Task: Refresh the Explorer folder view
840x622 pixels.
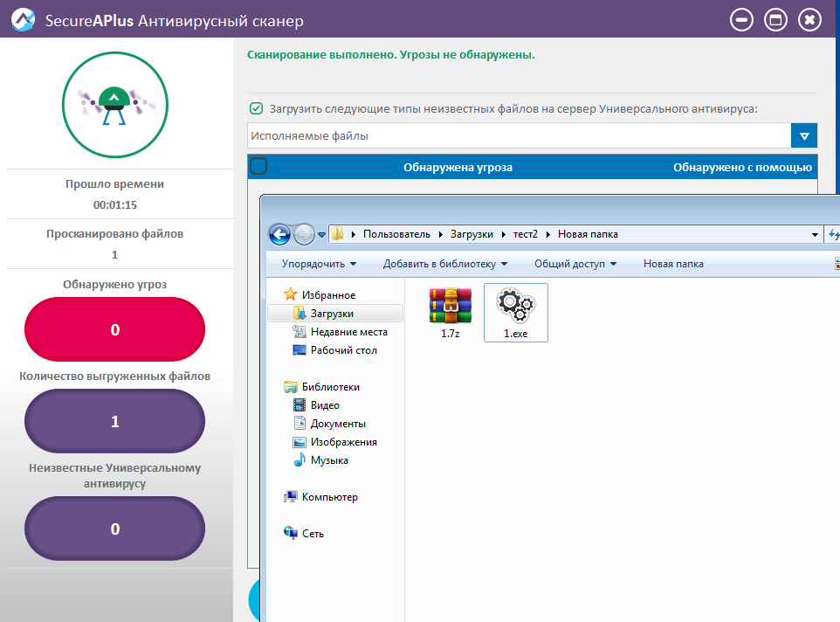Action: [x=834, y=234]
